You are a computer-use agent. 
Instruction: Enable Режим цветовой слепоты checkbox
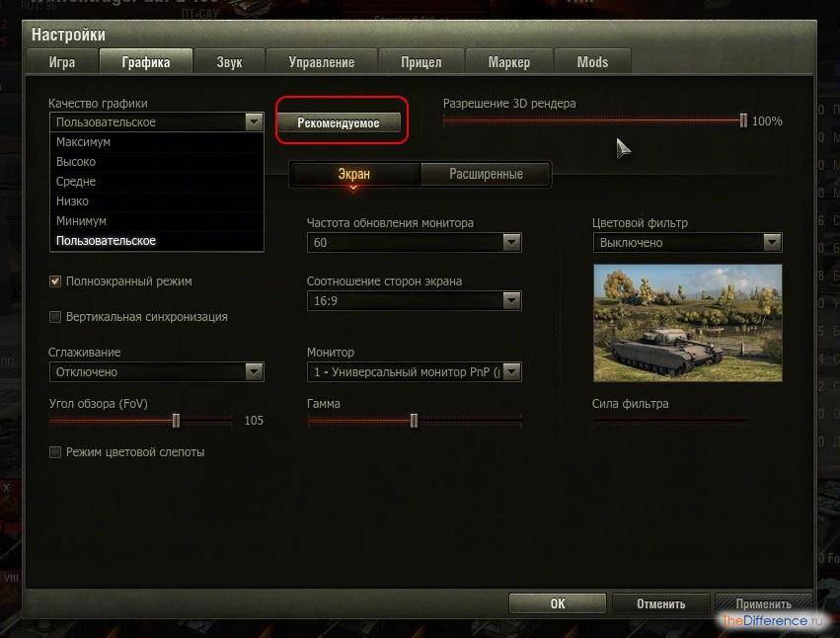click(56, 452)
